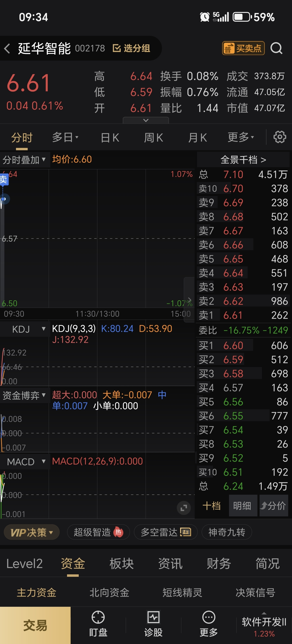Open 全景千档 order book link
Screen dimensions: 292x644
[243, 160]
